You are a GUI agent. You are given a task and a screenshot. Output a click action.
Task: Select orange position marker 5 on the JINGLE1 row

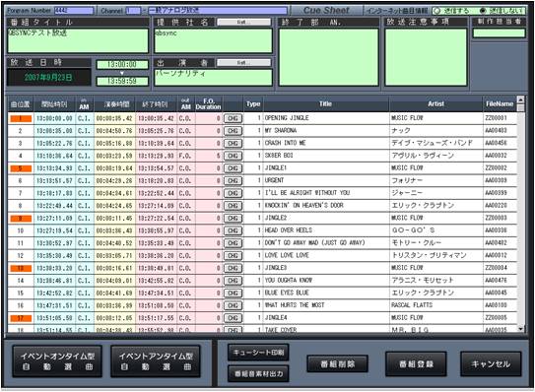point(21,168)
